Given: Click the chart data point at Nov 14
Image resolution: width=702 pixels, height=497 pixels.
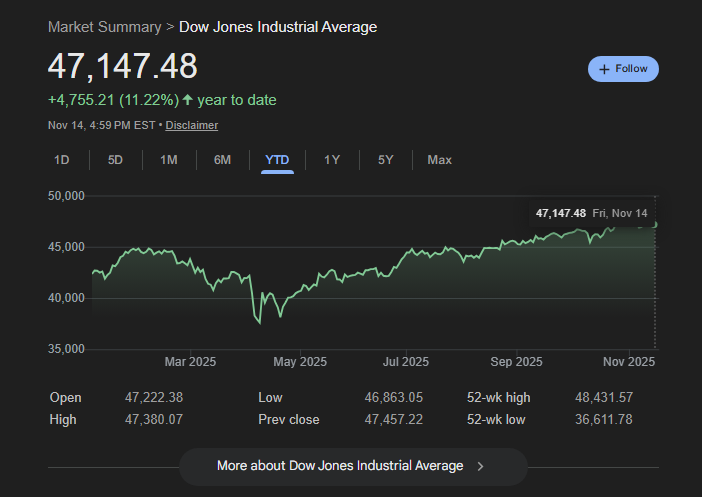Looking at the screenshot, I should click(x=655, y=224).
